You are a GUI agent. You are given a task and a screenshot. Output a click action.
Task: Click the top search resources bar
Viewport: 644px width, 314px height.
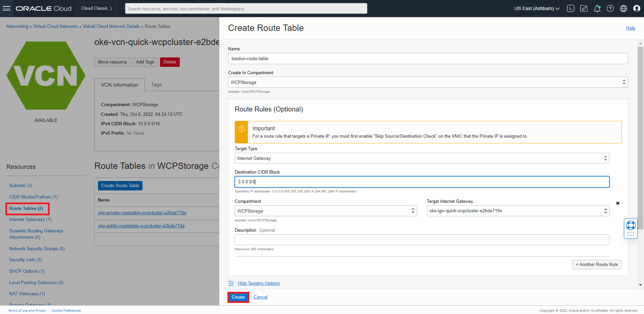coord(246,8)
